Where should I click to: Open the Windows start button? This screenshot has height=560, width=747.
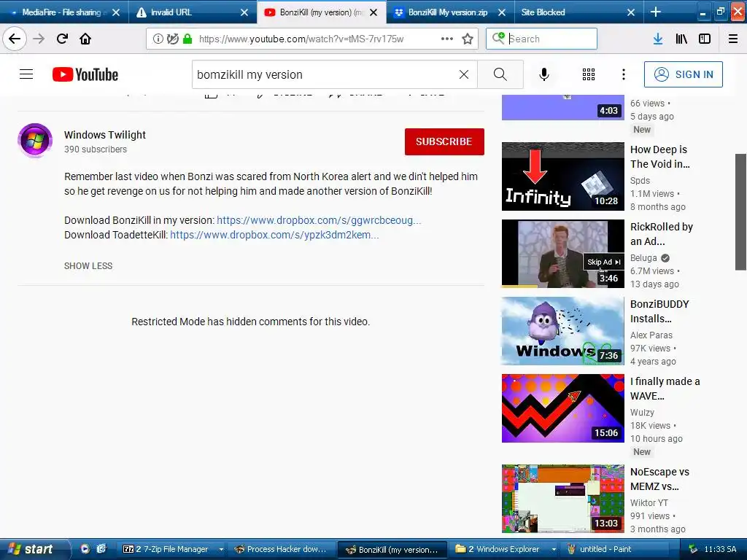34,549
